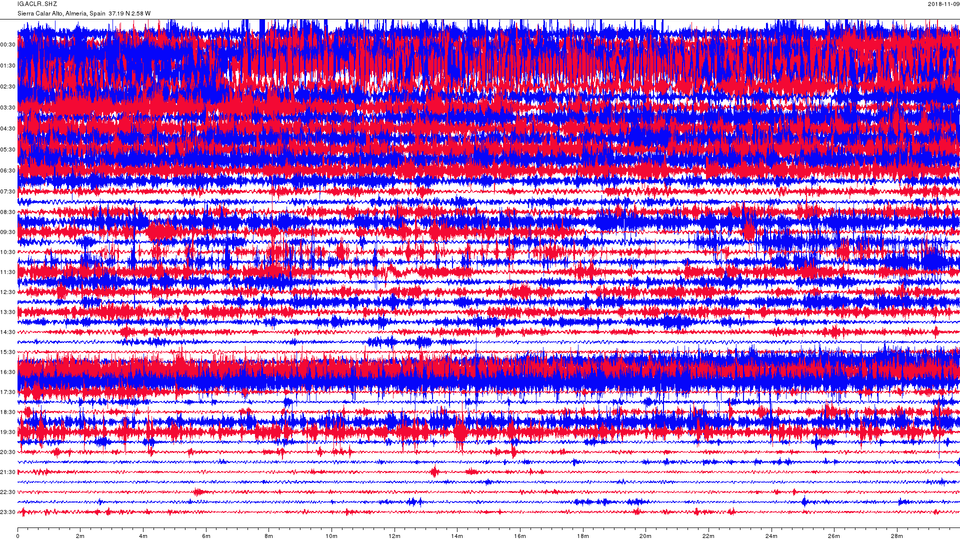The width and height of the screenshot is (960, 540).
Task: Click the 17:30 time label
Action: [x=8, y=392]
